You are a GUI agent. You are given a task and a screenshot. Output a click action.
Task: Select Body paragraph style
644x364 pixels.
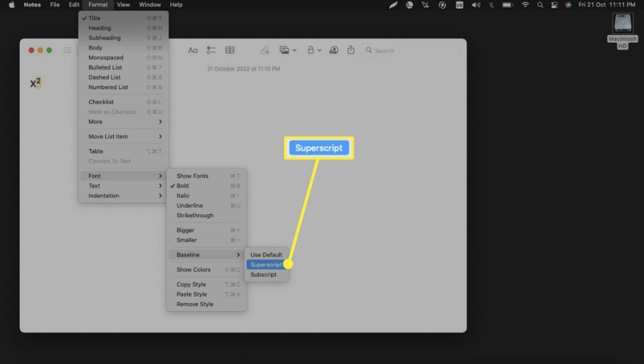pyautogui.click(x=124, y=48)
